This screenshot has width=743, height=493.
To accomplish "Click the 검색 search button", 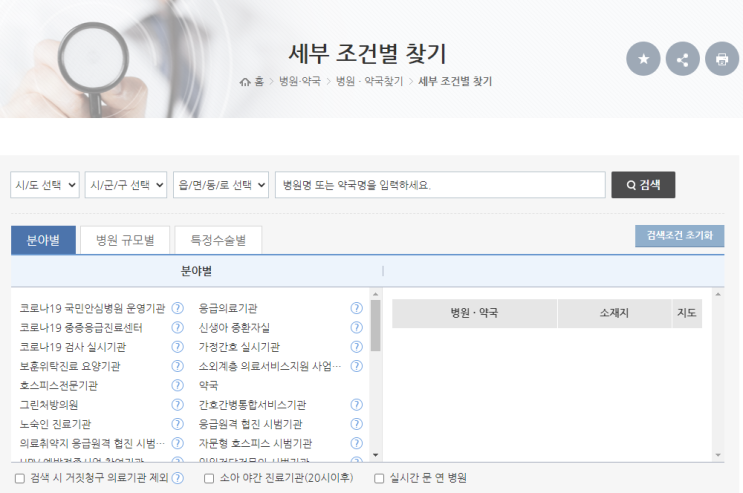I will pos(643,185).
